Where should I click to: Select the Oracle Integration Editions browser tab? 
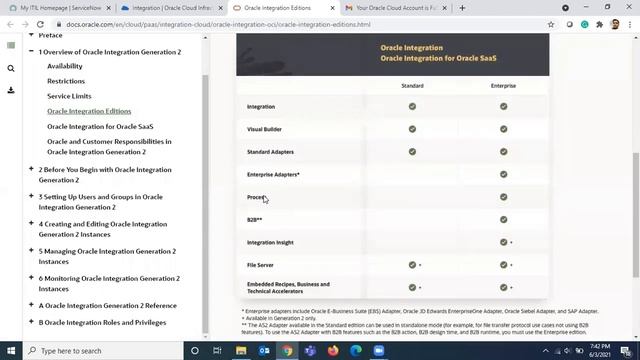tap(282, 8)
